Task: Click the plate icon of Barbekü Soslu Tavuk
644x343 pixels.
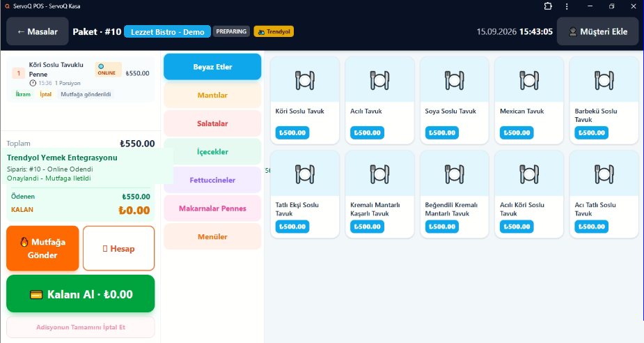Action: pos(604,80)
